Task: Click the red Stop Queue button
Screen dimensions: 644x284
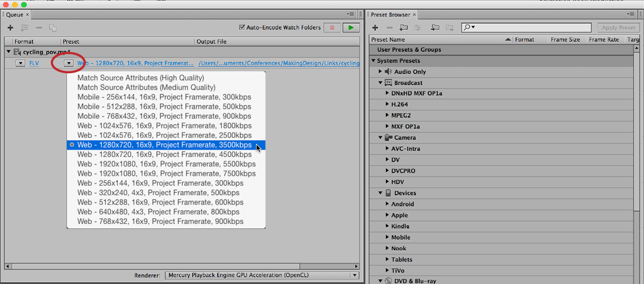Action: click(x=333, y=28)
